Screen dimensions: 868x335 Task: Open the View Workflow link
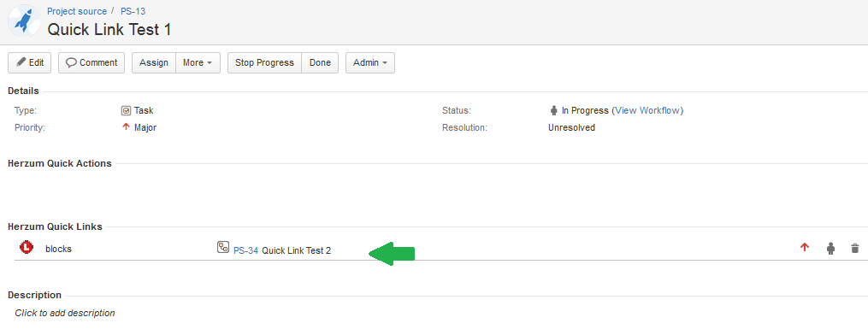[647, 110]
